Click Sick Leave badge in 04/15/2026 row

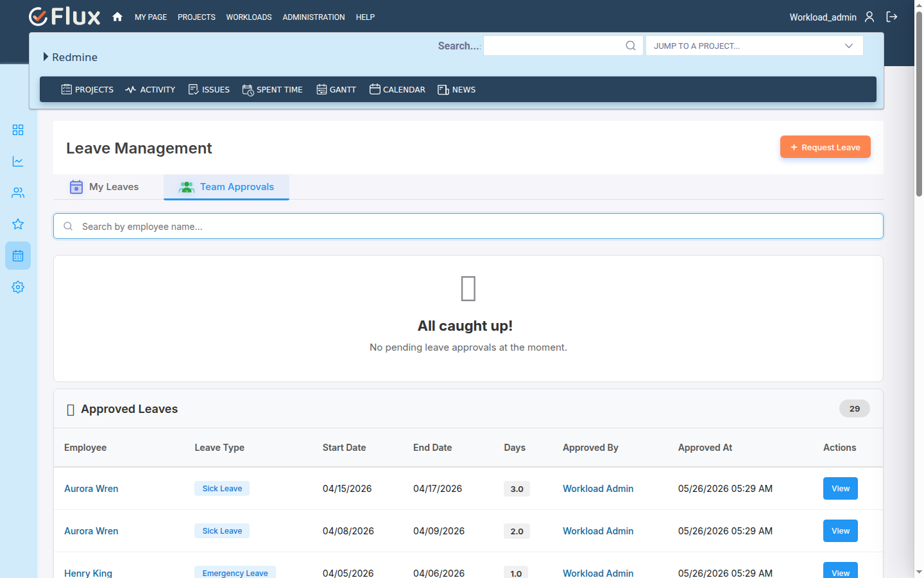point(222,489)
